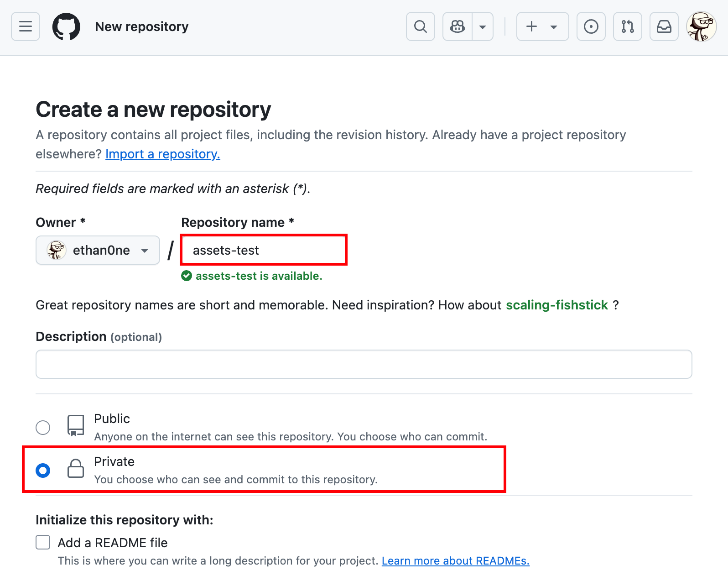Open the Issues icon in header
The height and width of the screenshot is (586, 728).
point(591,26)
